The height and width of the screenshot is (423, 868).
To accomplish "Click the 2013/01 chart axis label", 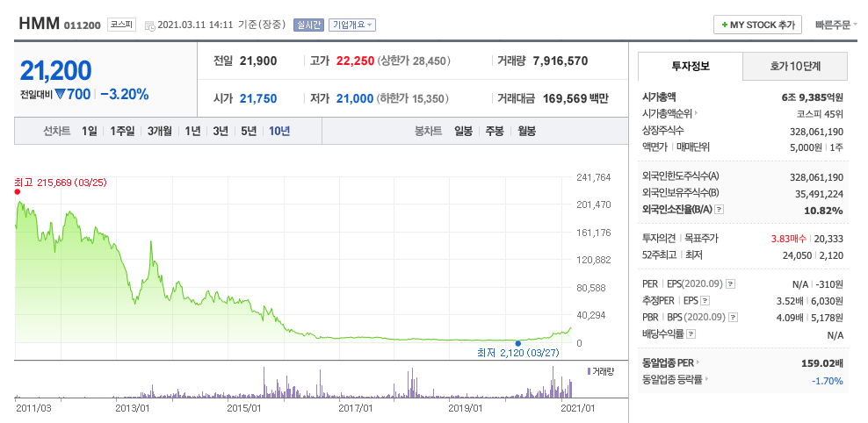I will pyautogui.click(x=134, y=409).
